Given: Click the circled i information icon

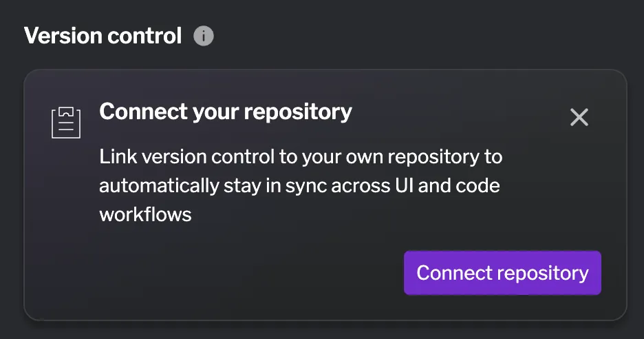Looking at the screenshot, I should (x=203, y=36).
